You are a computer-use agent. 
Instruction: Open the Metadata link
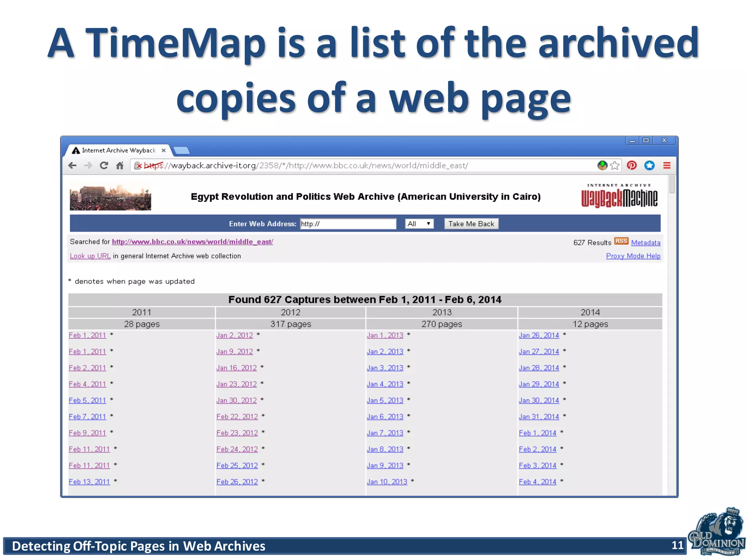646,243
